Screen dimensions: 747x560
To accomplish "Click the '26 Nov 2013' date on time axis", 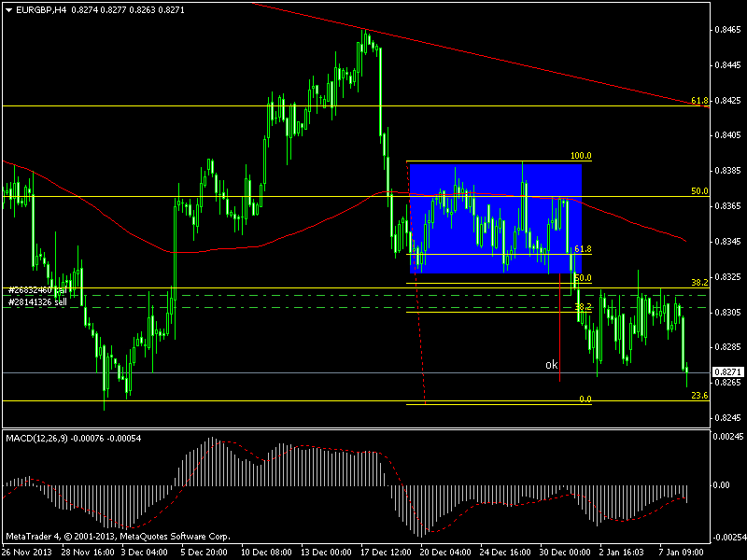I will 29,552.
